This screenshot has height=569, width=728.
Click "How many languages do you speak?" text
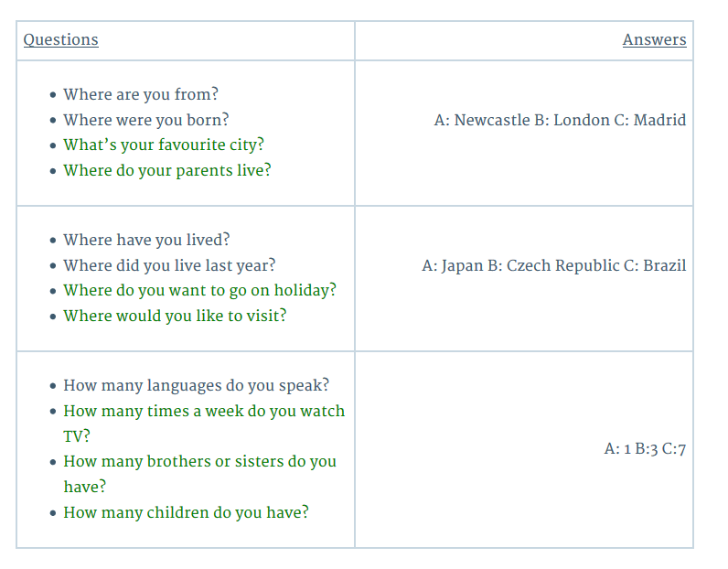tap(196, 385)
